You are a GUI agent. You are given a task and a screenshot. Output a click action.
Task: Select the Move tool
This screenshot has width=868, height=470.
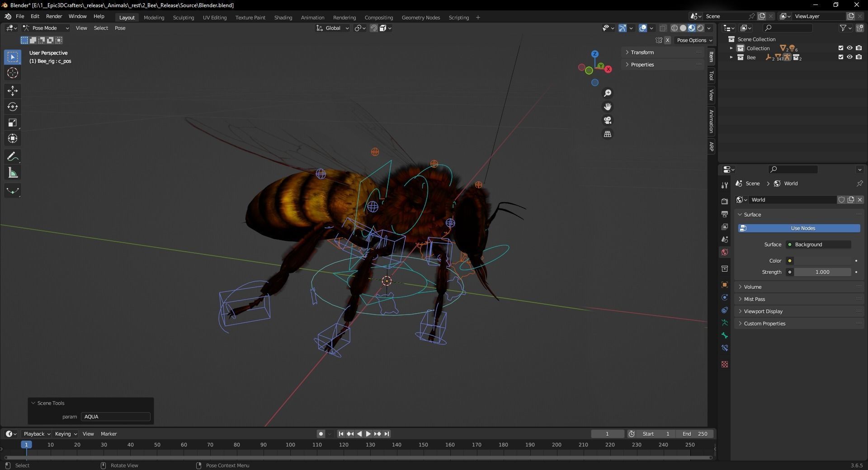(13, 91)
